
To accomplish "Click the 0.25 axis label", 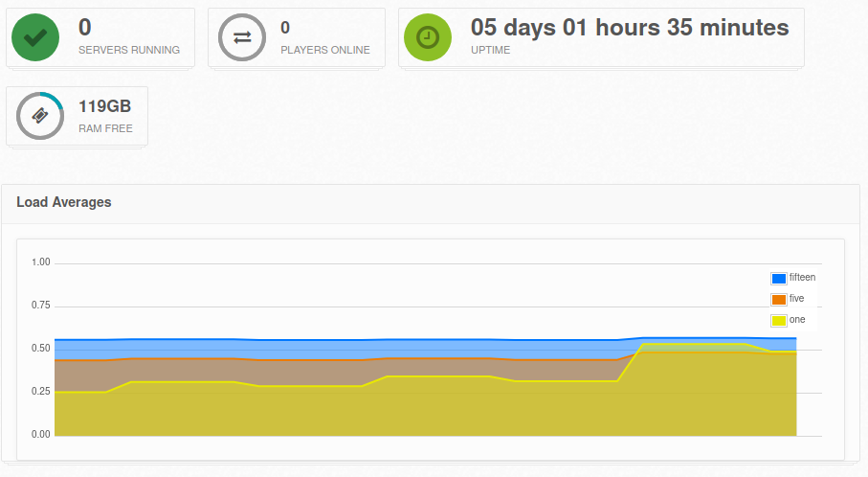I will (40, 391).
